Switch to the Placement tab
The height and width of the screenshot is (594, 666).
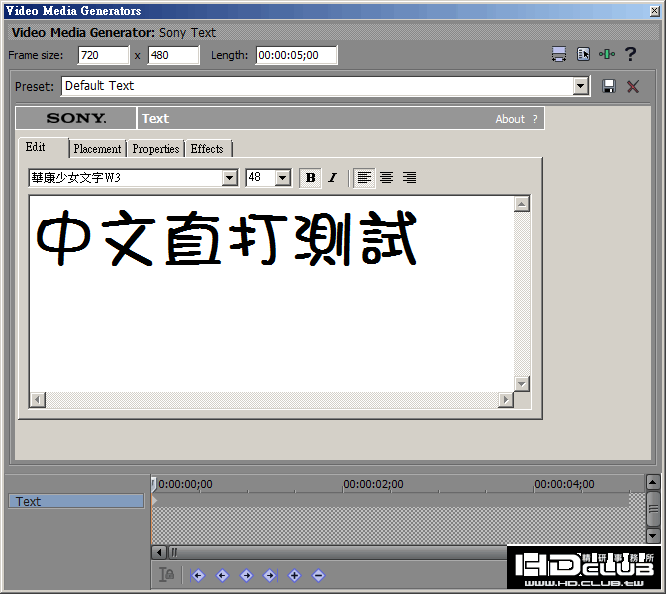97,149
